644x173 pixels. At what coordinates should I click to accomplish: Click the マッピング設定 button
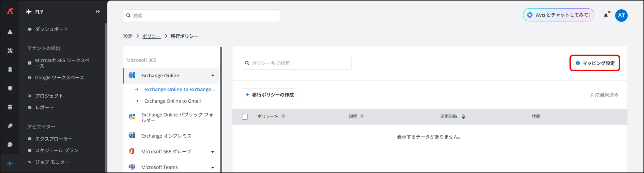point(595,63)
